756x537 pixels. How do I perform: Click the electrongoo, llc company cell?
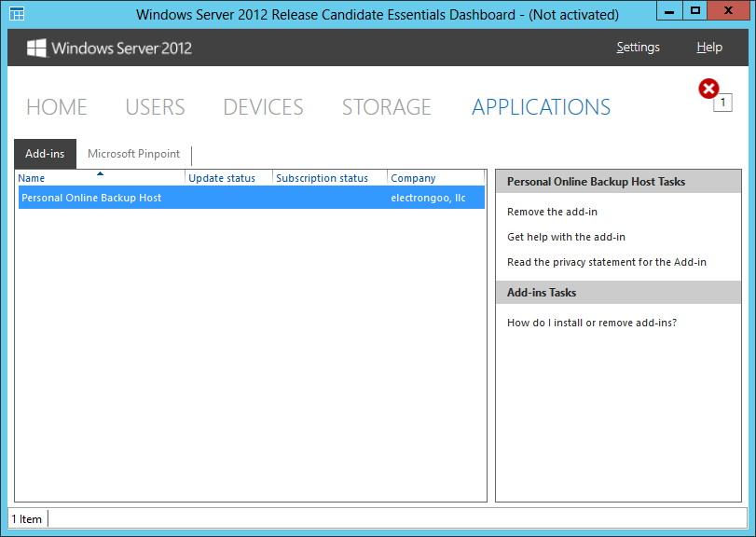(428, 198)
